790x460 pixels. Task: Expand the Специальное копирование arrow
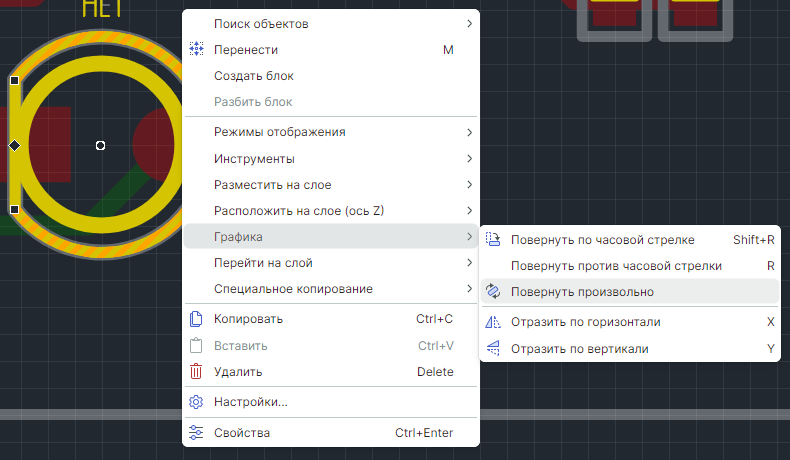click(469, 289)
